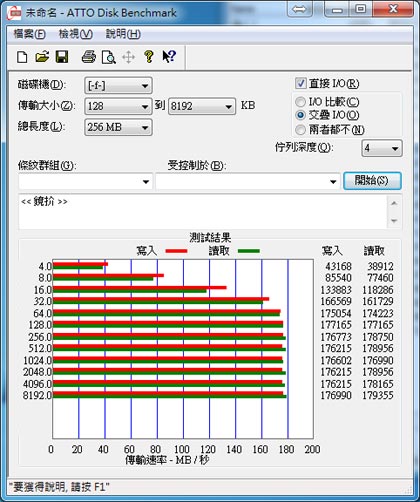Click the four-arrow move icon
Image resolution: width=420 pixels, height=502 pixels.
click(129, 57)
